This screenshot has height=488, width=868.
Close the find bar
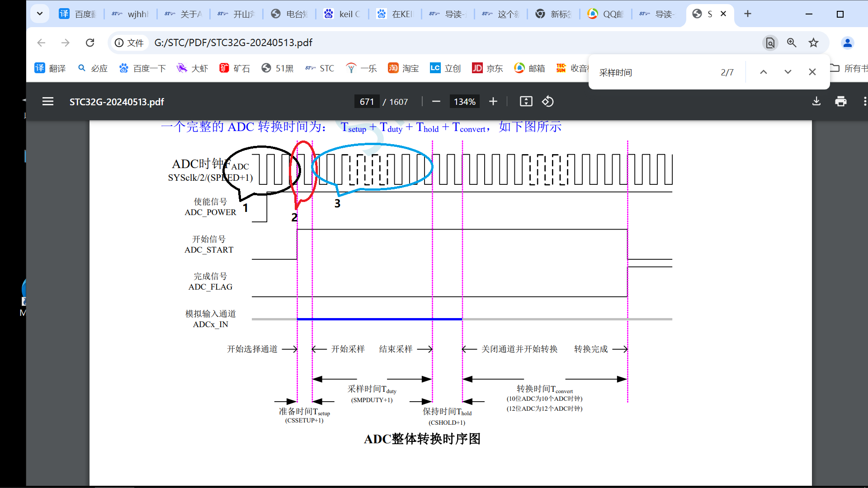click(812, 72)
